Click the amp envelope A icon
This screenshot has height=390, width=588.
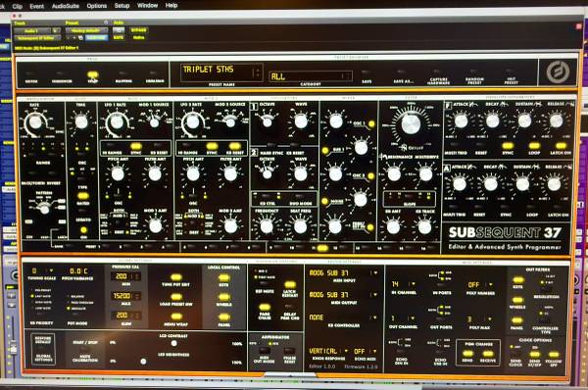pyautogui.click(x=447, y=169)
